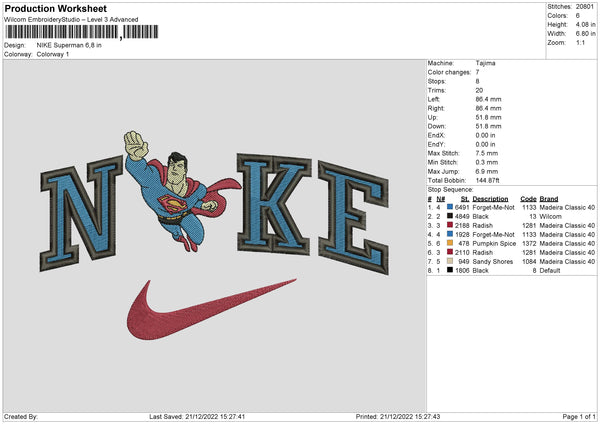Viewport: 600px width, 424px height.
Task: Select the Total Bobbin value '144.87ft'
Action: click(x=488, y=180)
